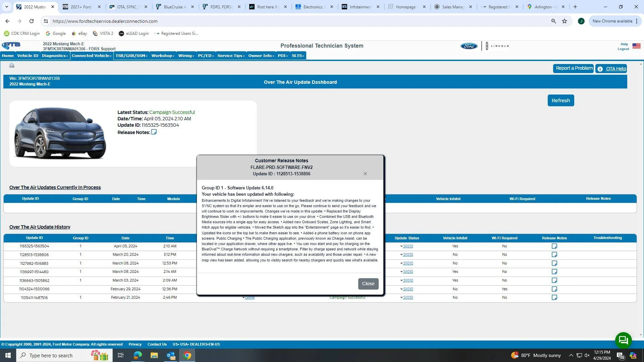
Task: Click the print icon on the dashboard
Action: [12, 66]
